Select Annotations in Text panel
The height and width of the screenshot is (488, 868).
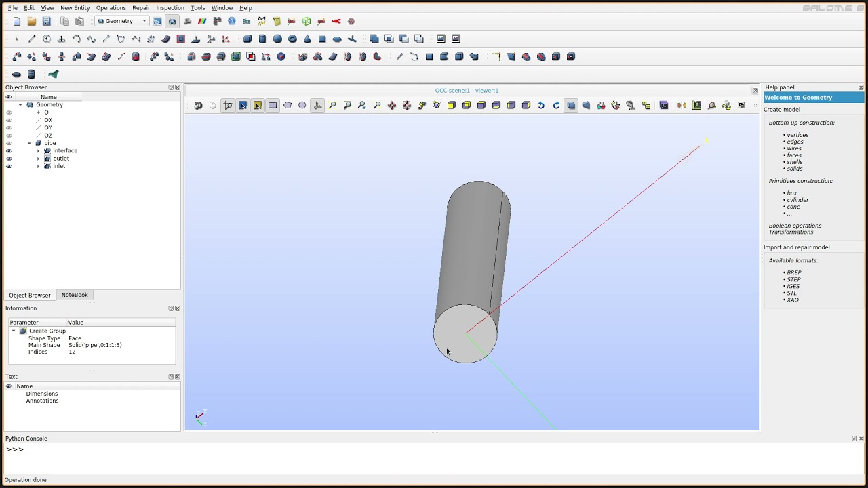tap(43, 401)
